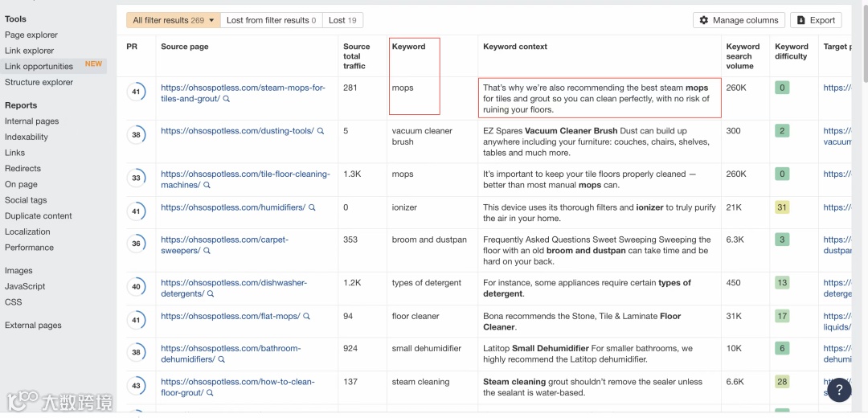
Task: Switch to Lost from filter results tab
Action: click(272, 20)
